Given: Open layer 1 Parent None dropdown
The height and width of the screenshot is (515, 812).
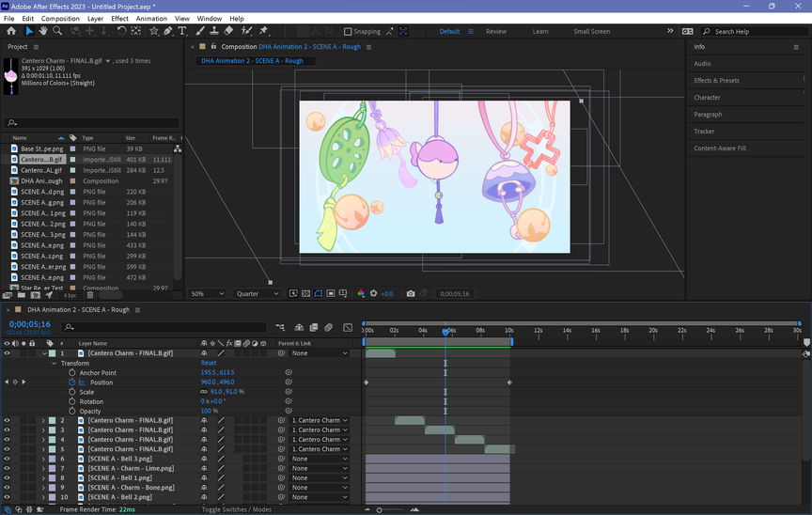Looking at the screenshot, I should pos(319,353).
